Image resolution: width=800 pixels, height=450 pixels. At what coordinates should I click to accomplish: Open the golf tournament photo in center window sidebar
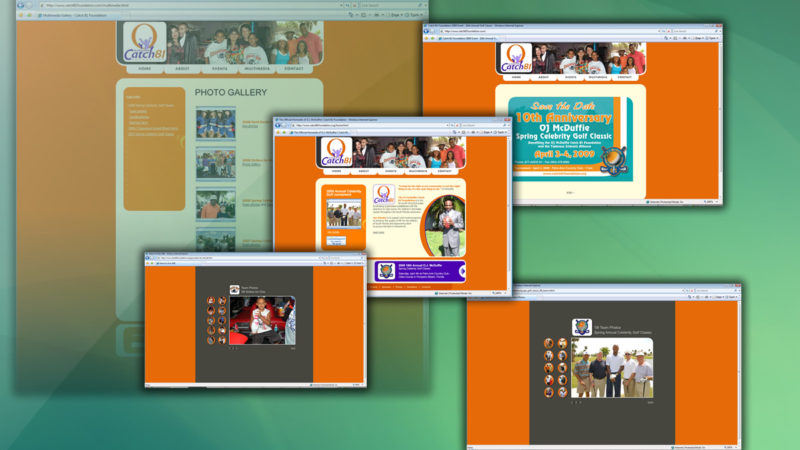click(x=343, y=215)
